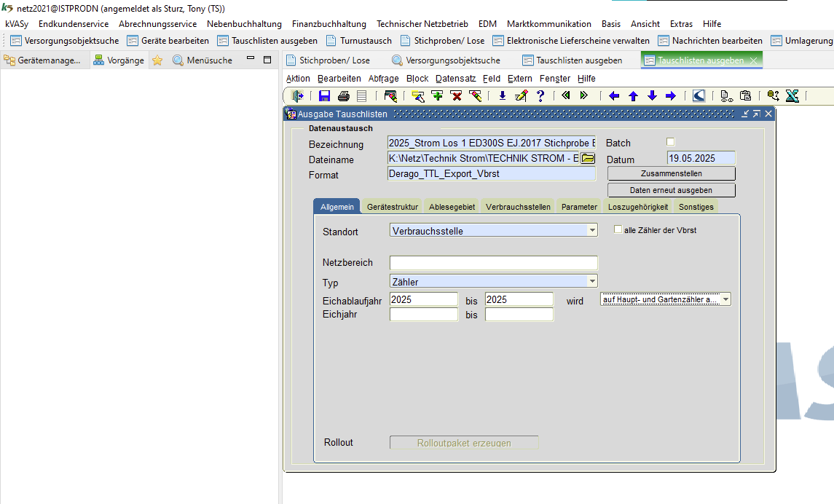This screenshot has height=504, width=834.
Task: Click 'Daten erneut ausgeben' button
Action: tap(671, 190)
